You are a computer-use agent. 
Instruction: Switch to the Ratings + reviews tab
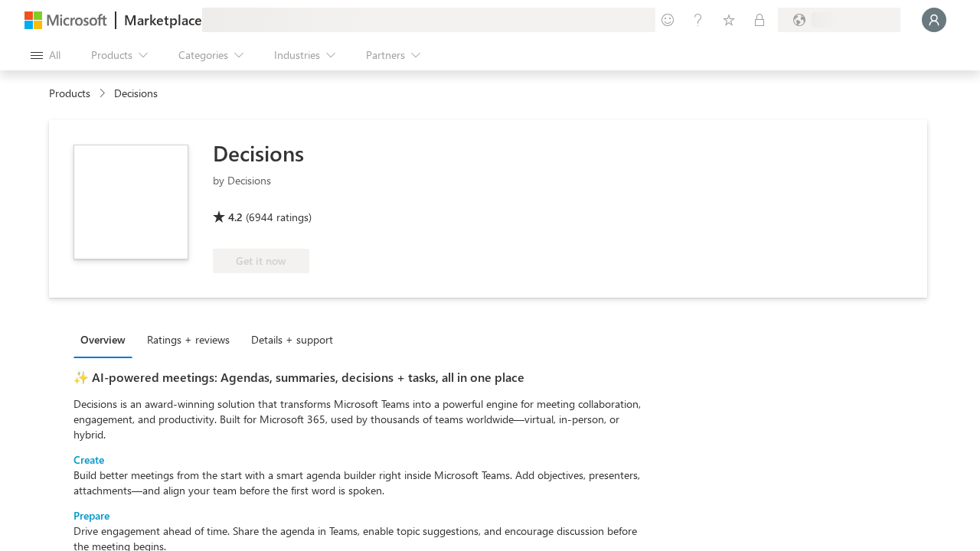188,340
